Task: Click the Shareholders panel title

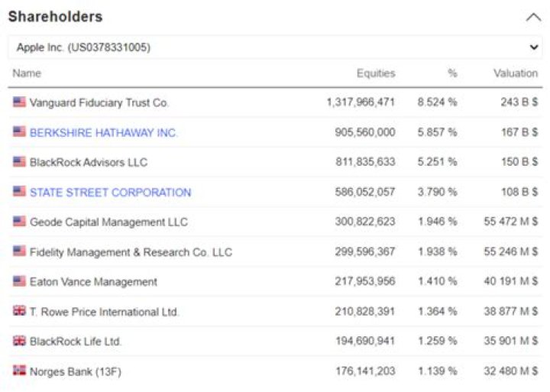Action: pos(56,17)
